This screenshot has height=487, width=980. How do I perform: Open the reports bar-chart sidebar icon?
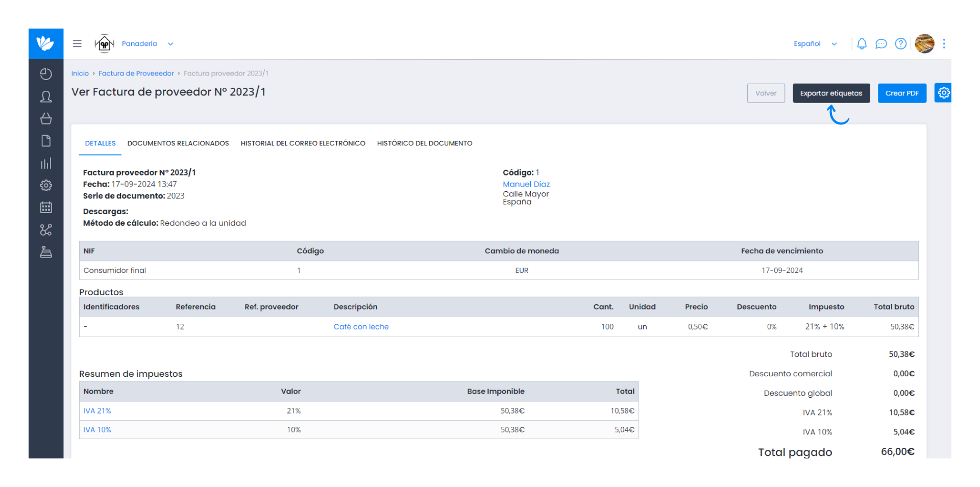point(46,163)
